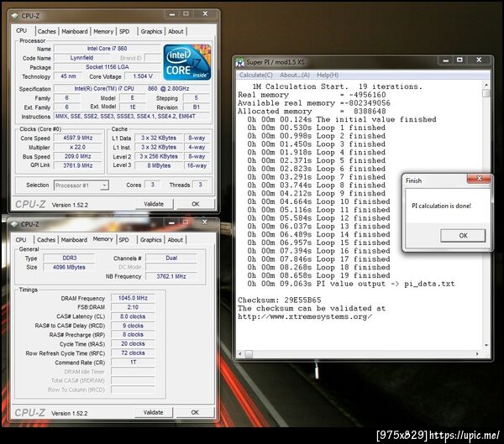
Task: Open About menu in Super PI
Action: coord(295,75)
